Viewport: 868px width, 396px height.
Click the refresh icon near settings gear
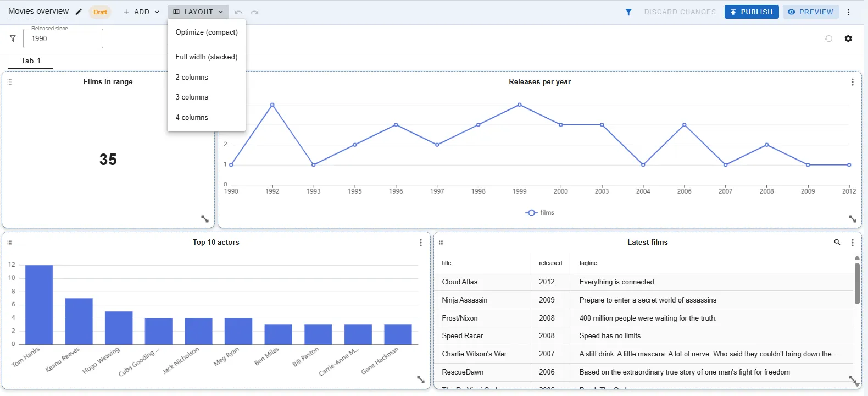coord(828,38)
